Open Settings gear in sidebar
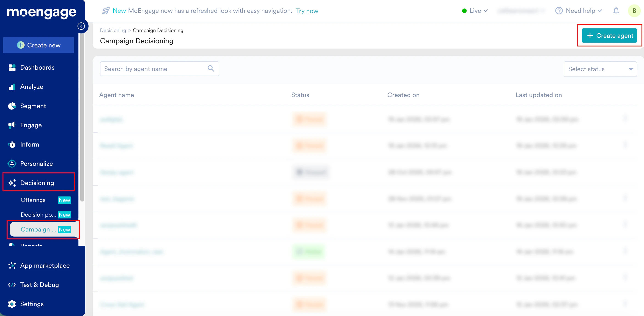Screen dimensions: 644x316 tap(32, 304)
